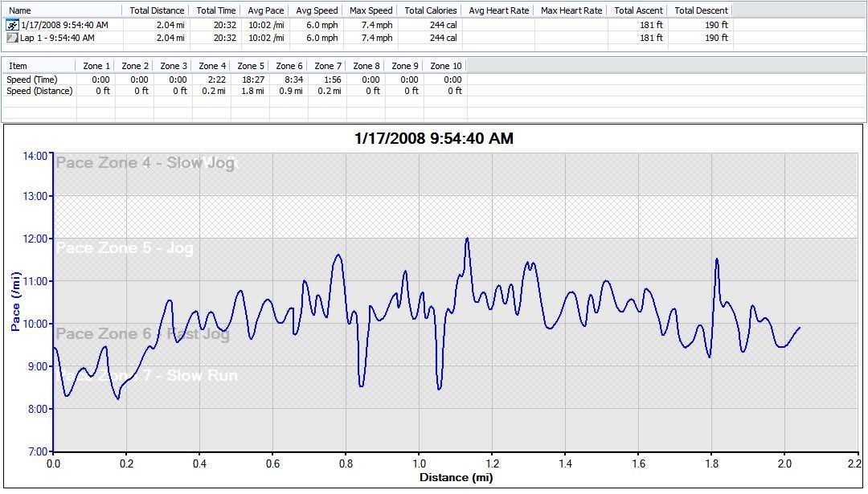Sort by the Total Calories column
Image resolution: width=868 pixels, height=494 pixels.
point(431,10)
